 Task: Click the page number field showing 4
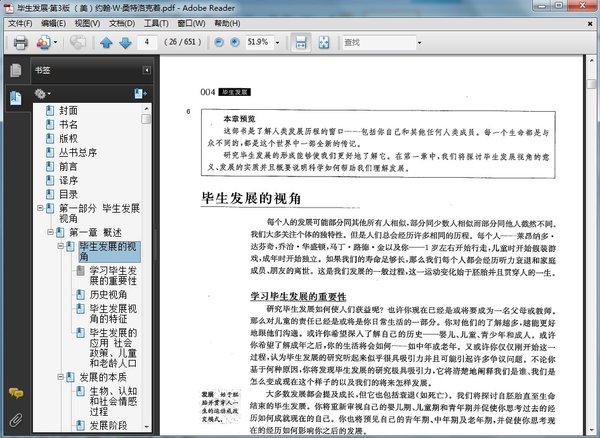147,42
